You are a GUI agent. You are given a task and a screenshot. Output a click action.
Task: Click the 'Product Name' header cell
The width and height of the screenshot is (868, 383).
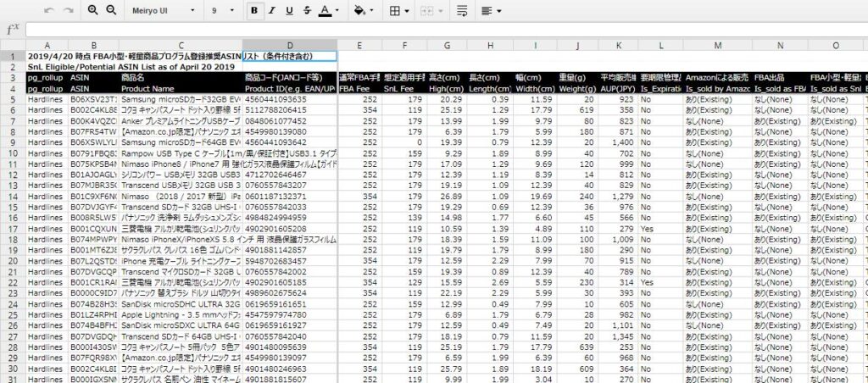[x=181, y=89]
